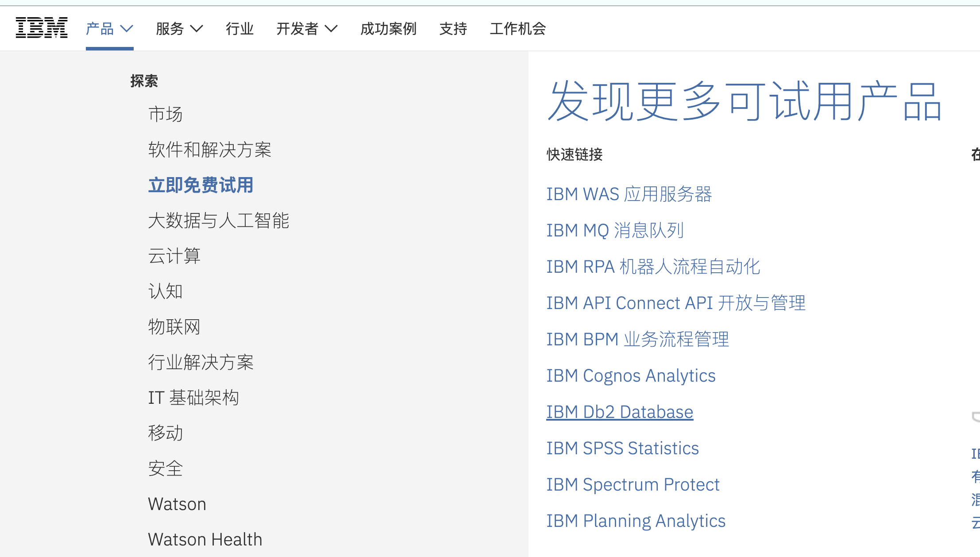Open the IBM SPSS Statistics link
The height and width of the screenshot is (557, 980).
(622, 448)
